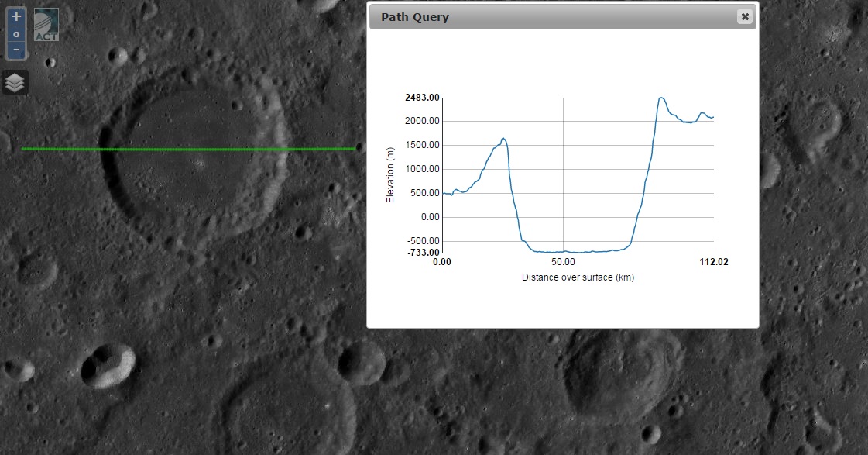868x455 pixels.
Task: Reset map zoom with the 'o' button
Action: pyautogui.click(x=16, y=34)
